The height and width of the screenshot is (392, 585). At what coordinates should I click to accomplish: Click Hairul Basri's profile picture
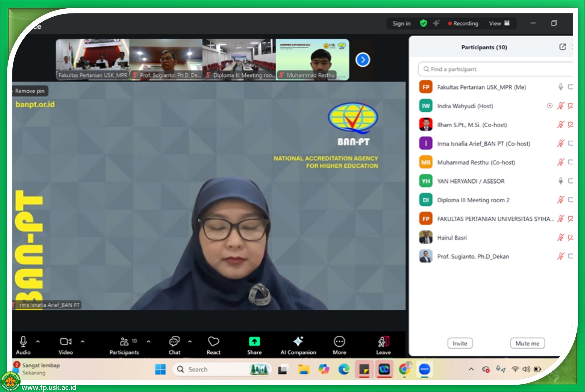click(x=426, y=237)
